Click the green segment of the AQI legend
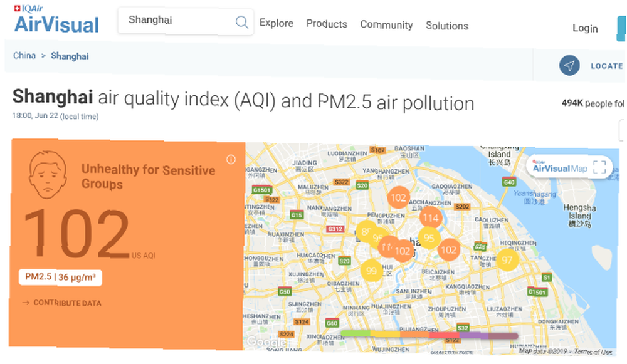This screenshot has width=627, height=364. [356, 333]
